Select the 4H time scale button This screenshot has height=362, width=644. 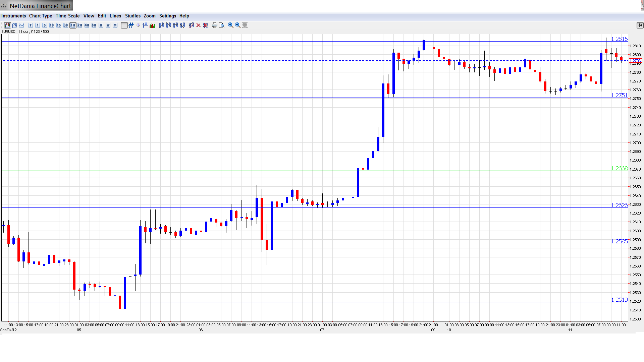(x=87, y=25)
